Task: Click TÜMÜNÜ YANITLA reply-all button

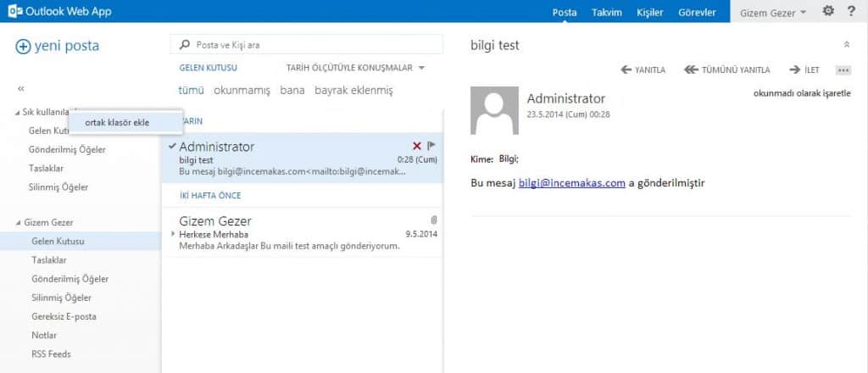Action: (726, 70)
